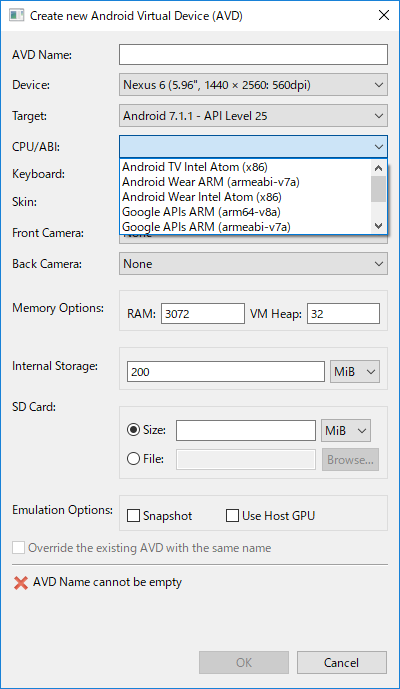Select Google APIs ARM (arm64-v8a)
Viewport: 400px width, 689px height.
[x=245, y=212]
